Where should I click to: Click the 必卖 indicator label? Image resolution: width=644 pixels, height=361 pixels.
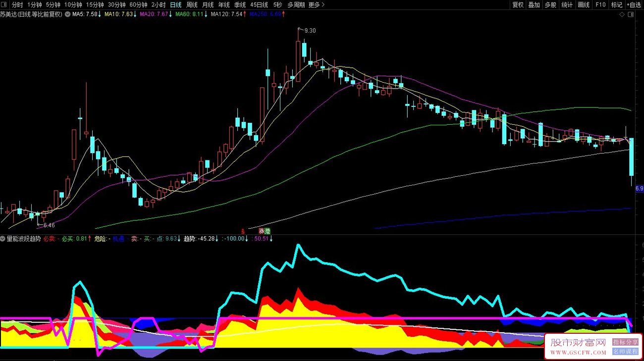pos(50,239)
